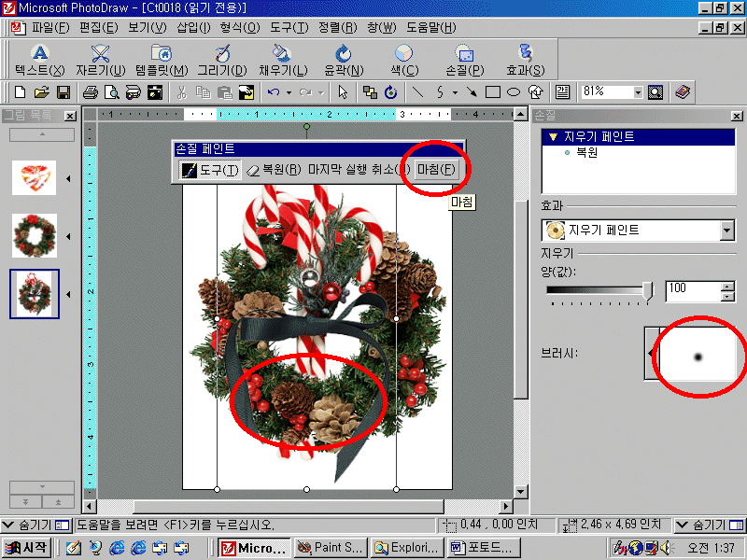The height and width of the screenshot is (560, 747).
Task: Open the 삽입(I) menu
Action: [x=193, y=28]
